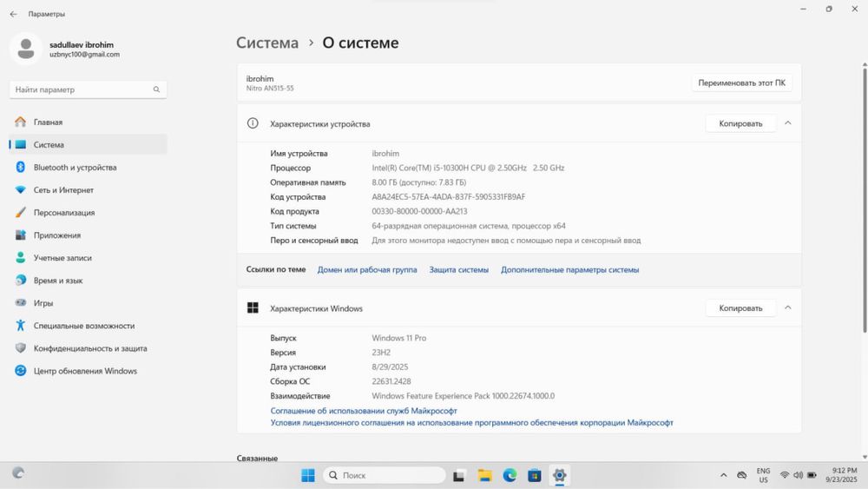Select the Система monitor icon
The width and height of the screenshot is (868, 489).
(21, 144)
